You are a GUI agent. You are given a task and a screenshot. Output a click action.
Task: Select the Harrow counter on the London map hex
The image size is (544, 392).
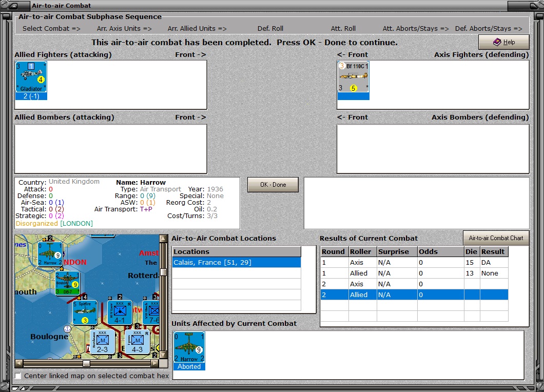coord(50,254)
